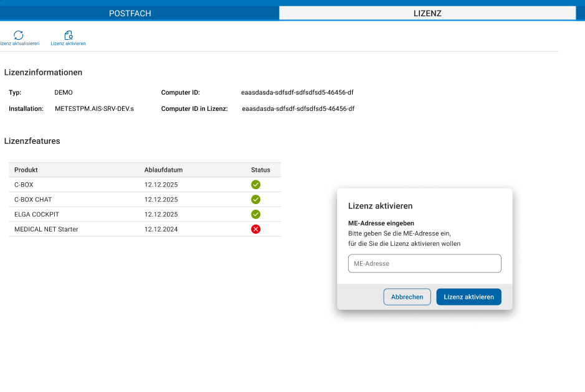Cancel the dialog with Abbrechen
585x392 pixels.
point(407,297)
